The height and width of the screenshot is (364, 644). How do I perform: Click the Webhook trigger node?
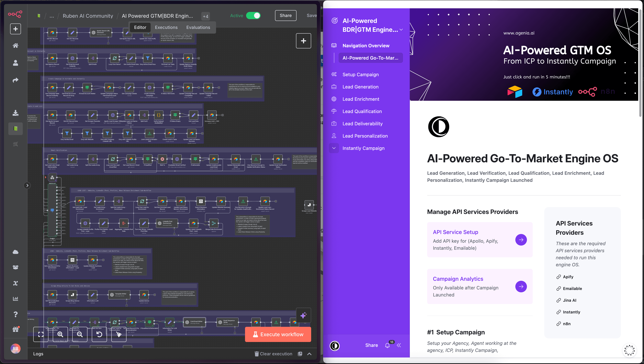(52, 177)
